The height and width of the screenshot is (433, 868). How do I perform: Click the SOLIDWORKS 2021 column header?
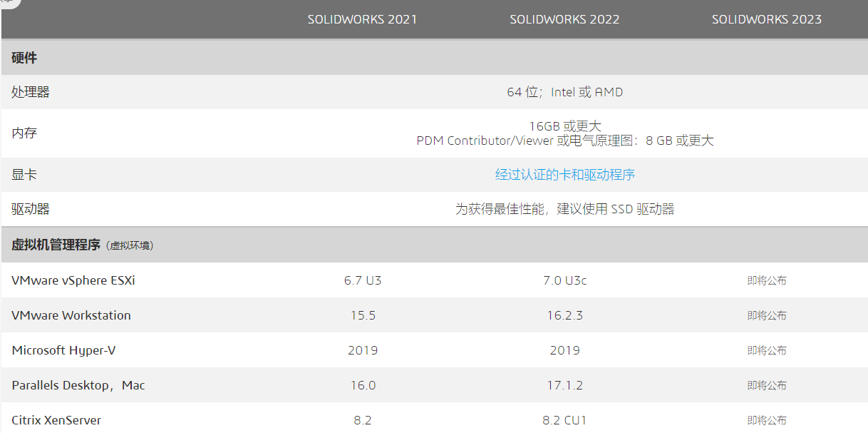point(362,19)
